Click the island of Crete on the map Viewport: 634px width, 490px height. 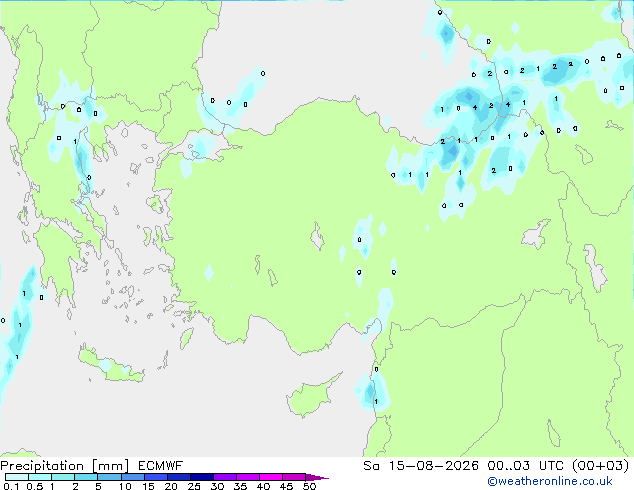pos(109,366)
